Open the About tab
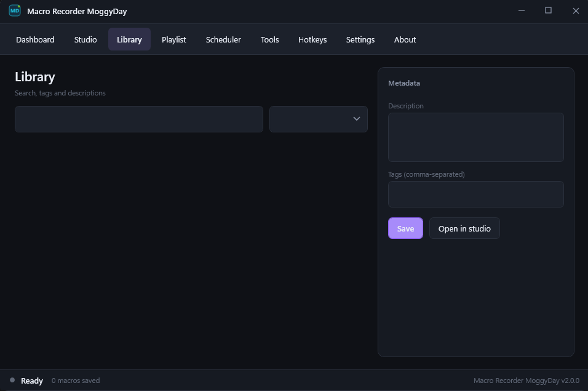The image size is (588, 391). [x=405, y=39]
